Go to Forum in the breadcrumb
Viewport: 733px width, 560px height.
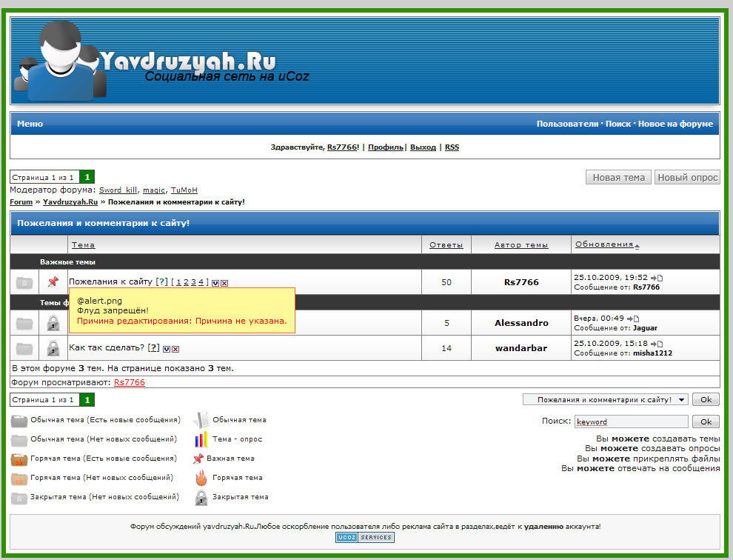click(21, 202)
